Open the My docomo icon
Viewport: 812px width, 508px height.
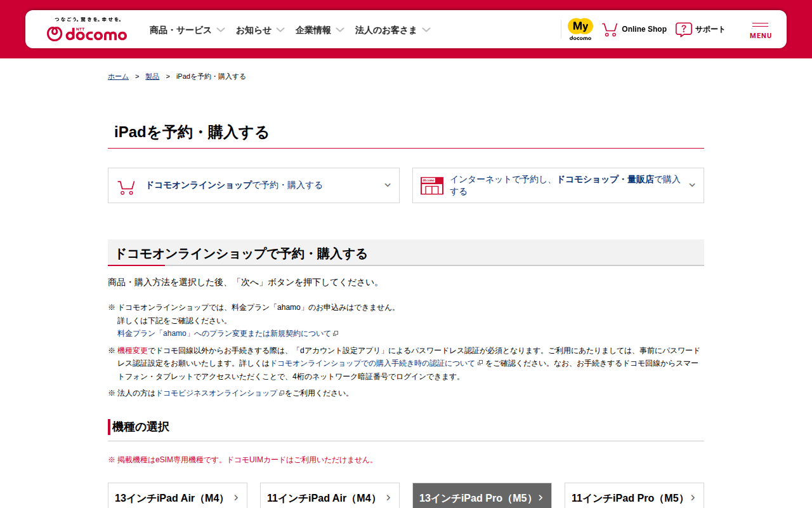580,29
